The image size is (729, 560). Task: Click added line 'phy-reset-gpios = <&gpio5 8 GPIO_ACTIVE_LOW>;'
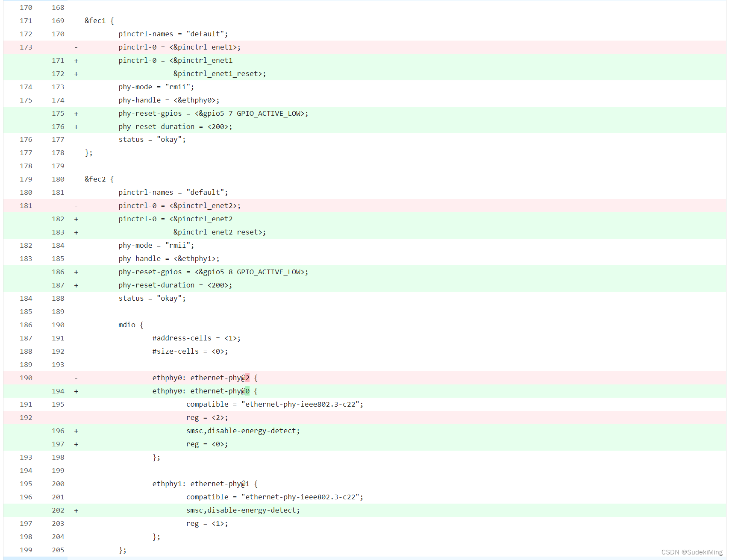pos(364,272)
